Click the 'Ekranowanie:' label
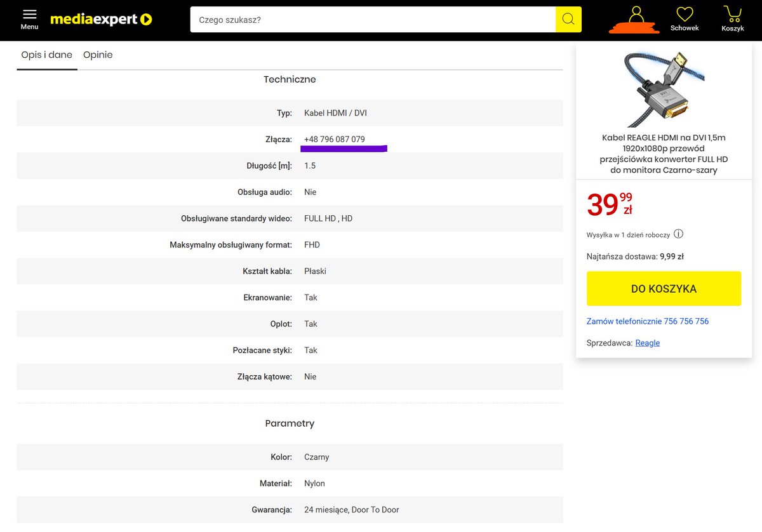Screen dimensions: 762x532 tap(267, 298)
